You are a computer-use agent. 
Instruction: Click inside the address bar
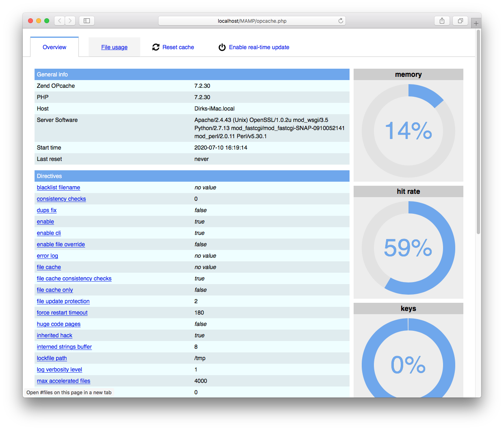(252, 21)
